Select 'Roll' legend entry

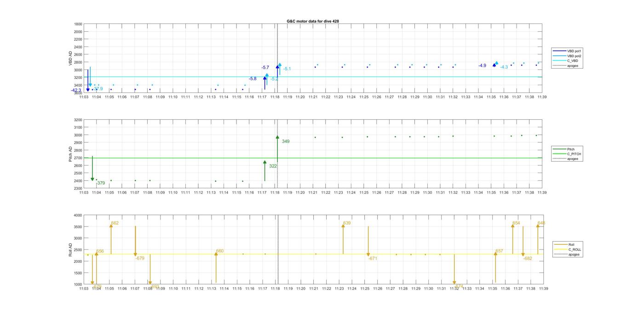pos(564,244)
